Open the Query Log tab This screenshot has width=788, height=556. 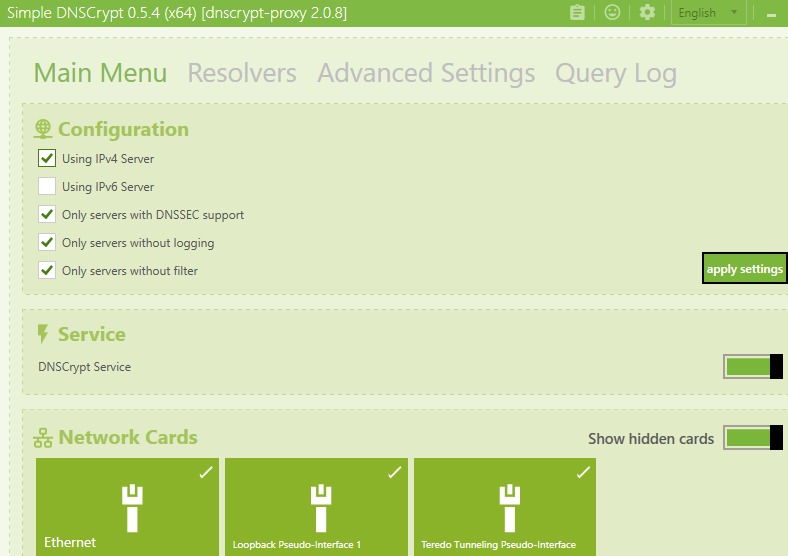(x=616, y=73)
